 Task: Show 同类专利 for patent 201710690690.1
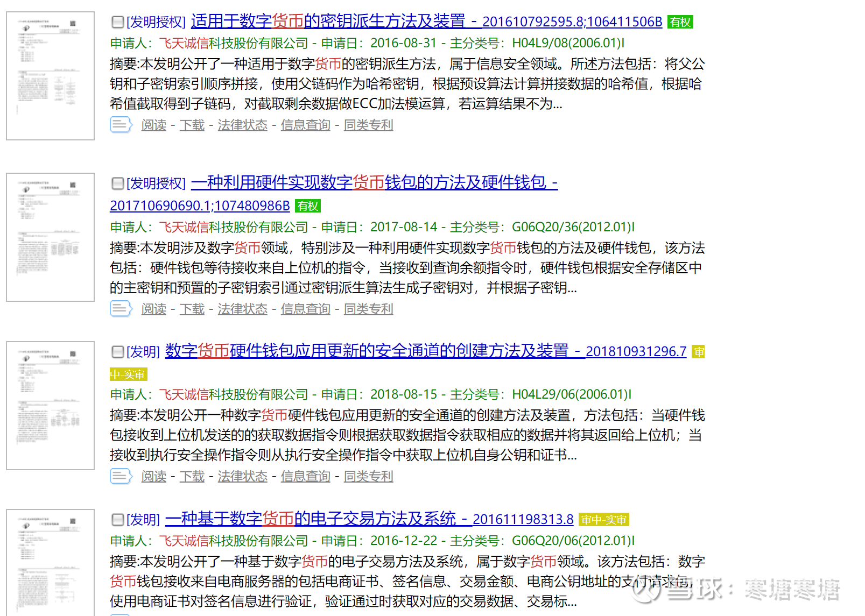point(369,309)
